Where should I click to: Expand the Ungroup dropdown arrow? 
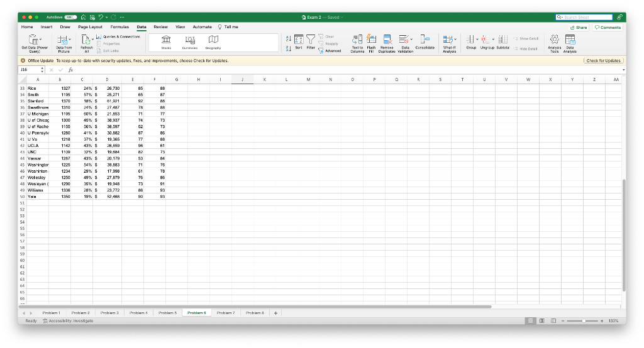(493, 40)
